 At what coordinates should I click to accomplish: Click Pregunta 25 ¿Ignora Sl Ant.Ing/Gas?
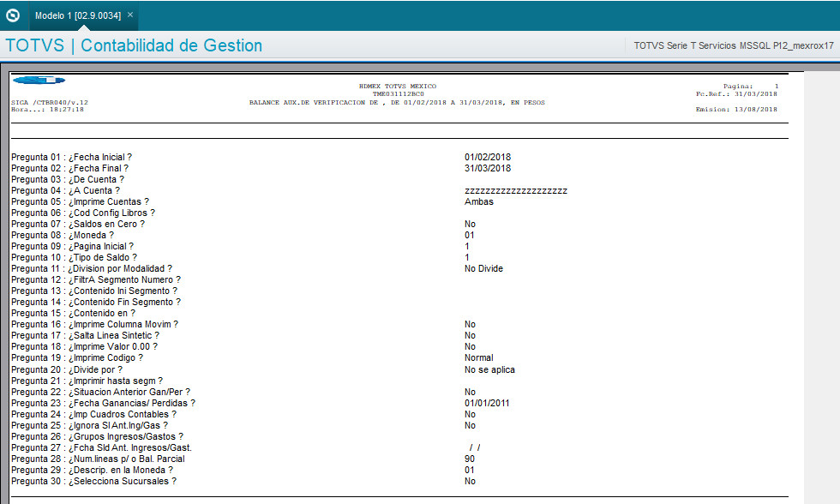[89, 426]
